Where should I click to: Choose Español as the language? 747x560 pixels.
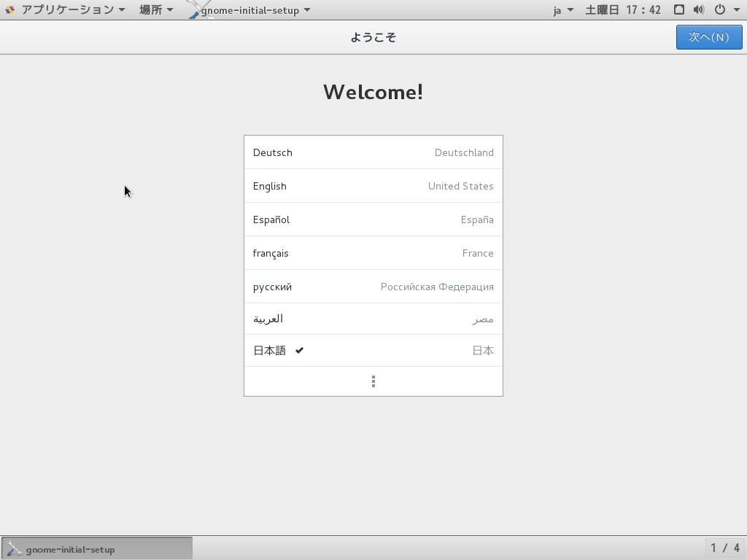click(x=373, y=219)
